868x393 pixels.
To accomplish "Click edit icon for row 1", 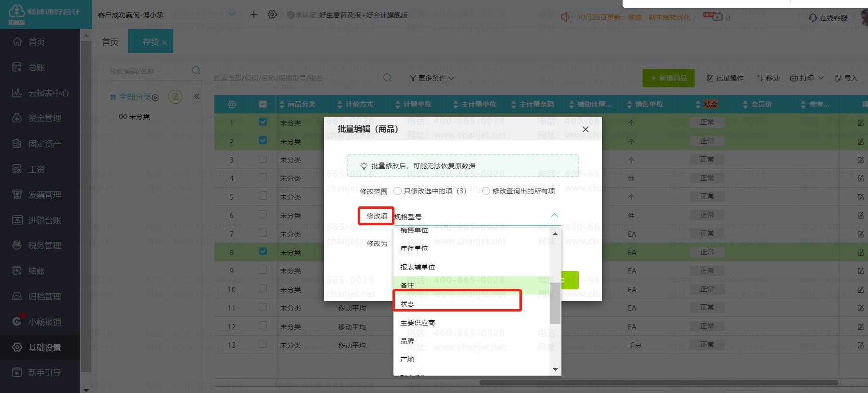I will click(860, 123).
